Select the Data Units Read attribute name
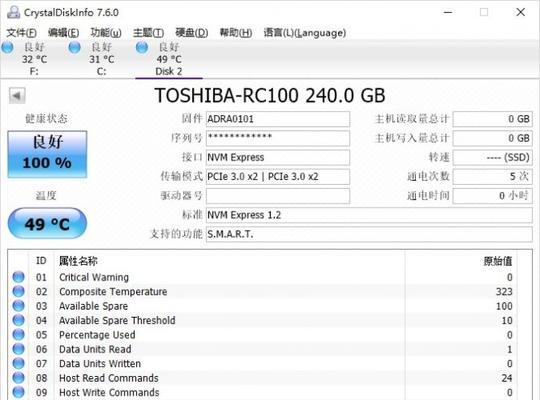The width and height of the screenshot is (540, 400). point(95,349)
